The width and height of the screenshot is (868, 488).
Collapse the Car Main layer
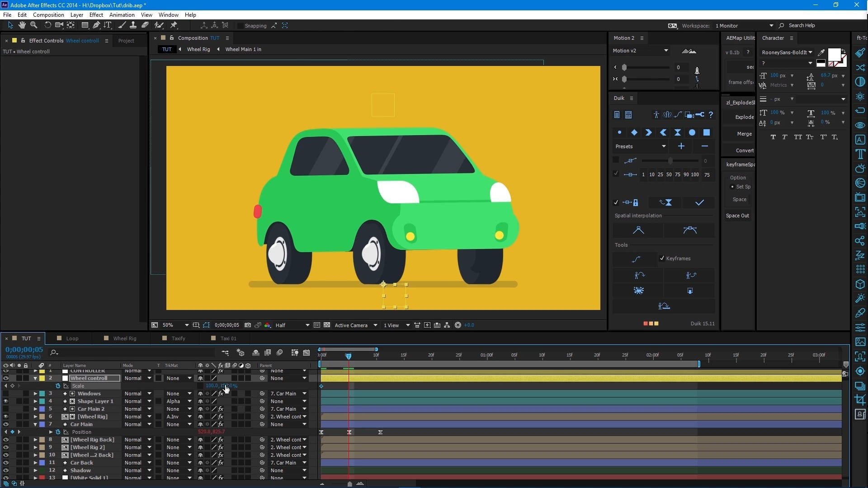35,424
